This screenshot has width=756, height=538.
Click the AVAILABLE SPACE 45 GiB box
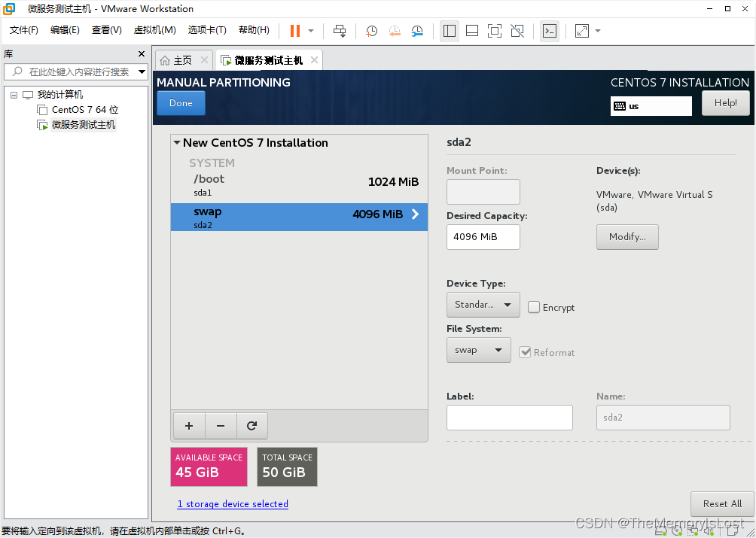[209, 467]
